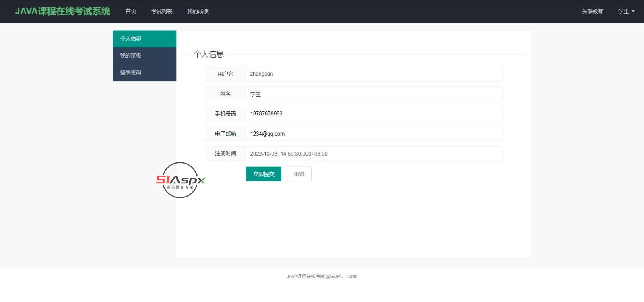
Task: Click the JAVA课程在线考试系统 site logo
Action: click(x=62, y=11)
